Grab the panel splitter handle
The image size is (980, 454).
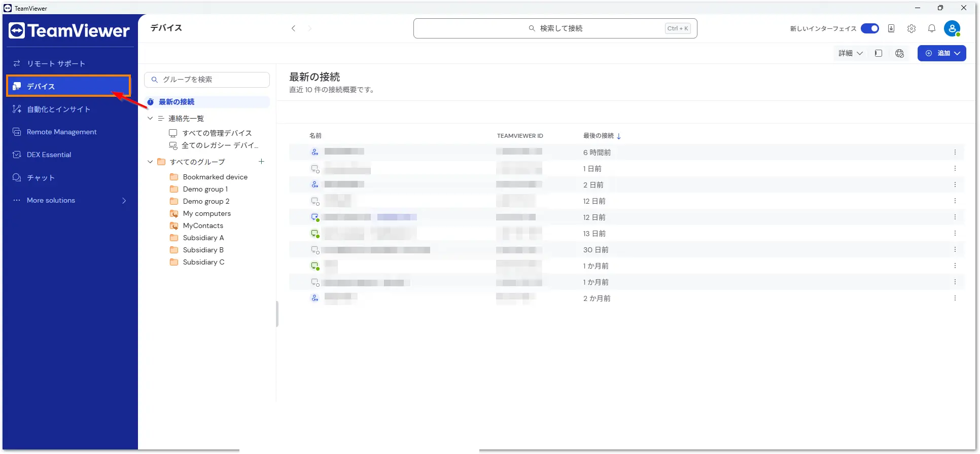[277, 314]
